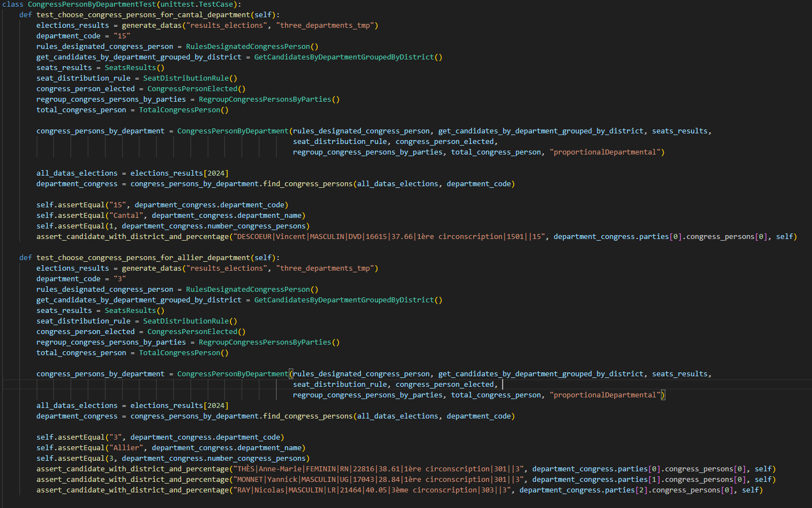Click RulesDesignatedCongressPerson() in the cantal test
This screenshot has height=508, width=812.
click(x=252, y=47)
